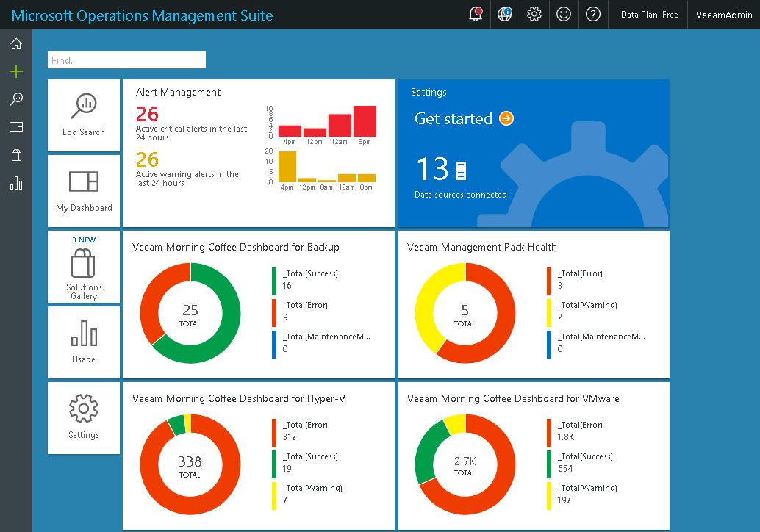Click the globe icon in top bar

tap(505, 15)
